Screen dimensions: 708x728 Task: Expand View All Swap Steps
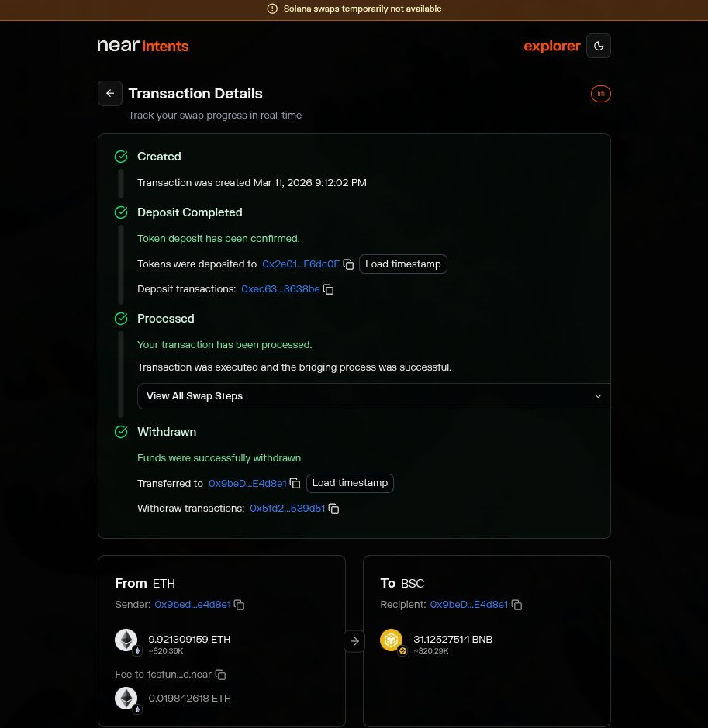tap(374, 396)
